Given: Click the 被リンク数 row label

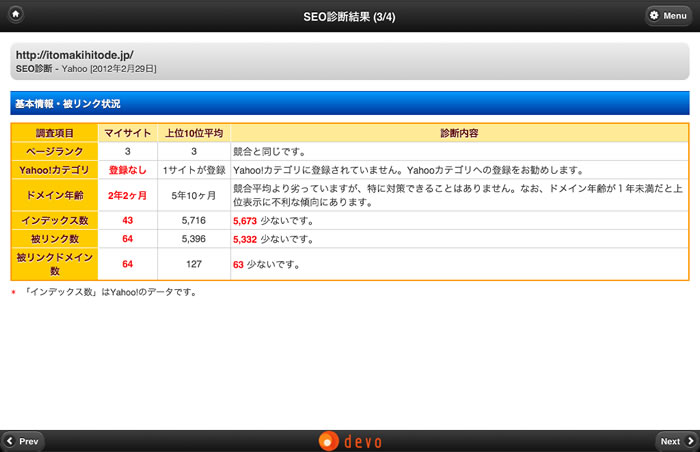Looking at the screenshot, I should click(x=54, y=239).
